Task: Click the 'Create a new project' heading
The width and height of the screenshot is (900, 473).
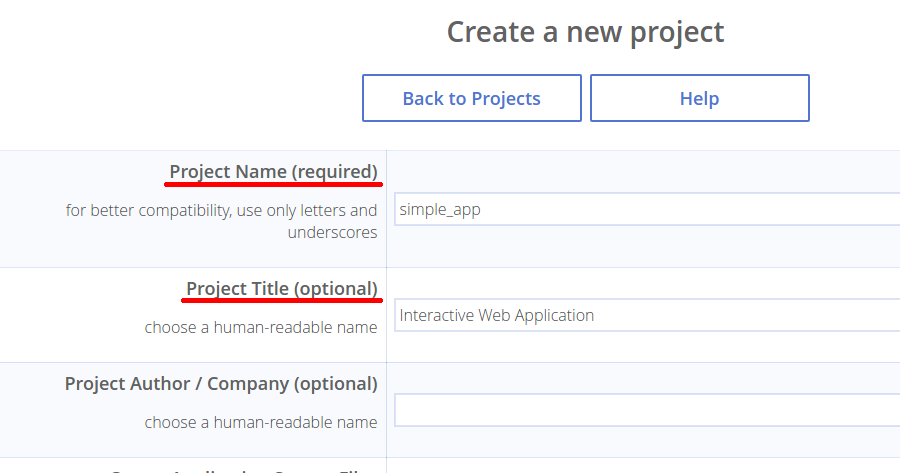Action: (585, 32)
